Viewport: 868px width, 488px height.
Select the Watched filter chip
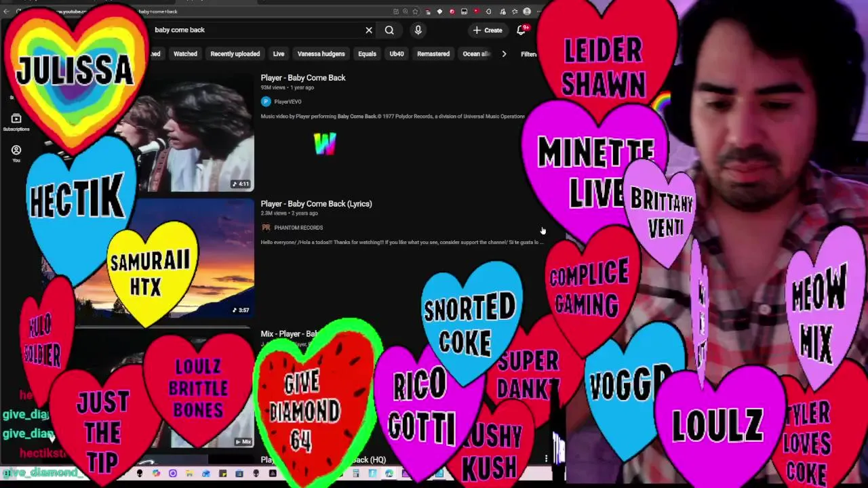185,54
